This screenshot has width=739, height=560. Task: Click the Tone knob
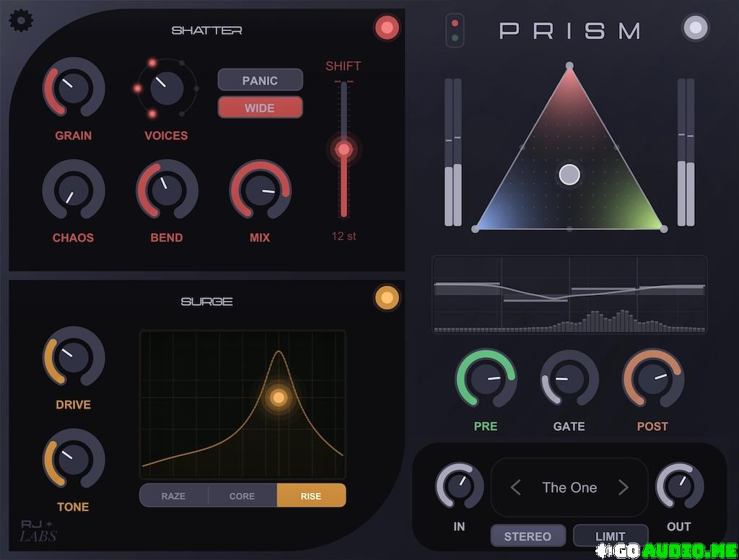coord(74,459)
